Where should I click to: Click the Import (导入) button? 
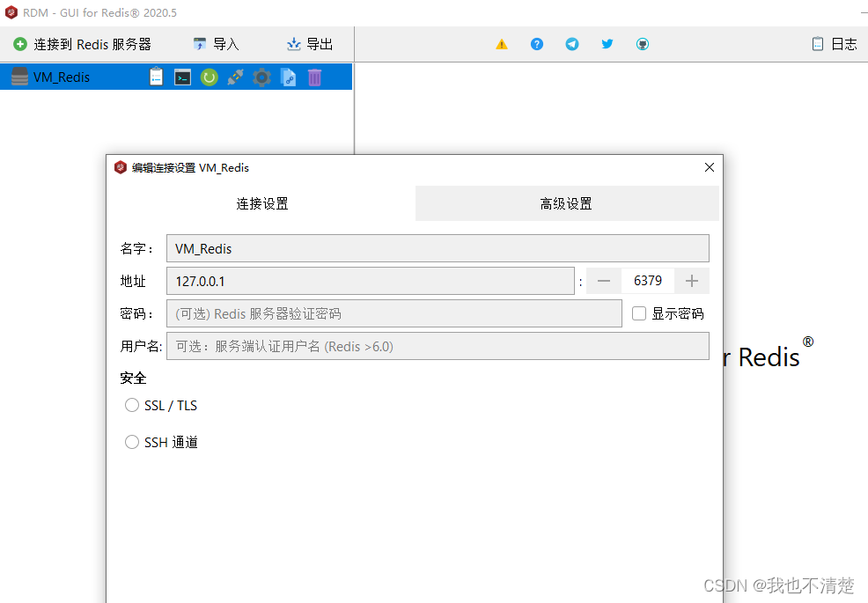tap(216, 44)
